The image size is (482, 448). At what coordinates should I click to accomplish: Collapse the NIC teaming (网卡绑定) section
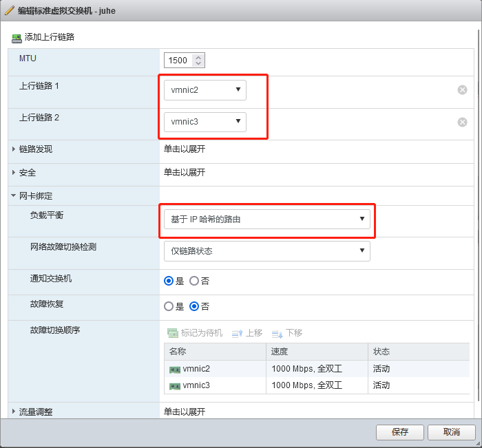point(14,195)
